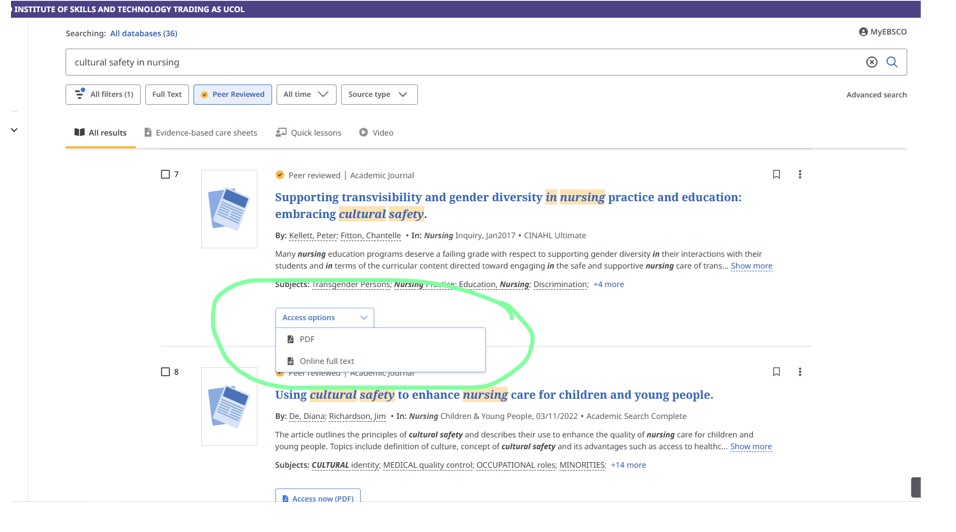Select checkbox for result 7

(166, 175)
